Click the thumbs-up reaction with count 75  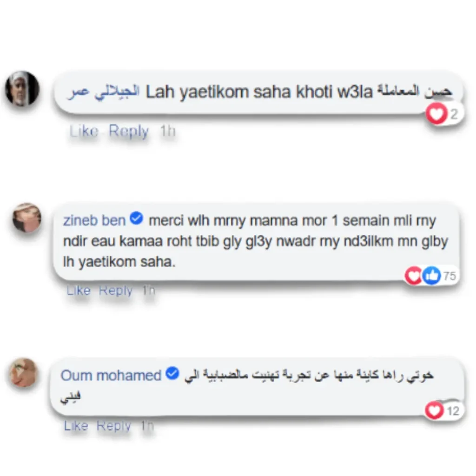(432, 275)
